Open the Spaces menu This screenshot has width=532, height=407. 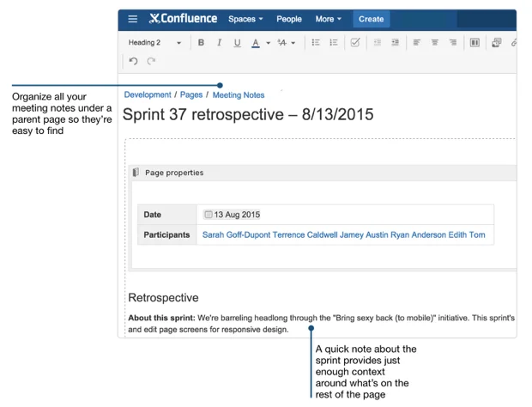point(245,19)
